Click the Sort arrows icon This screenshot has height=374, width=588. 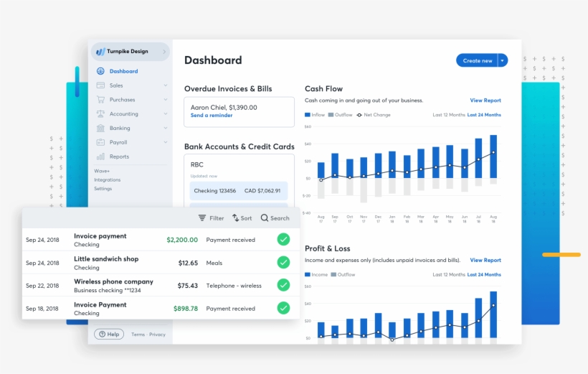pyautogui.click(x=235, y=218)
